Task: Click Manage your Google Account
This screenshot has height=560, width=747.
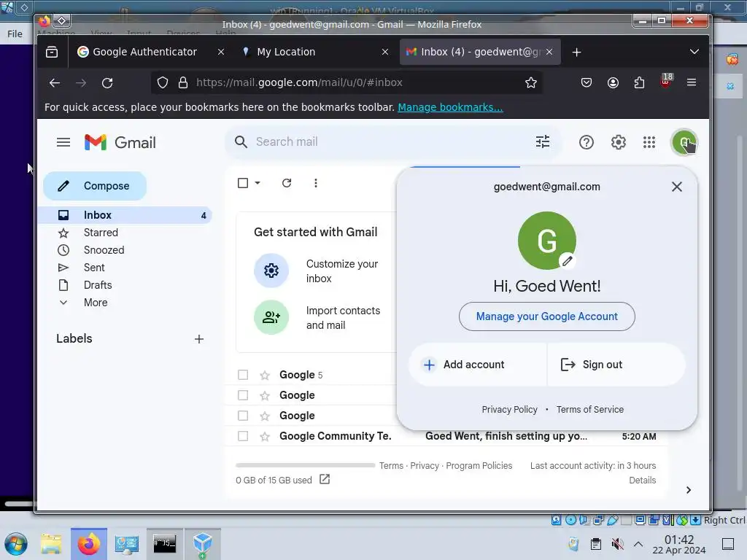Action: pos(547,316)
